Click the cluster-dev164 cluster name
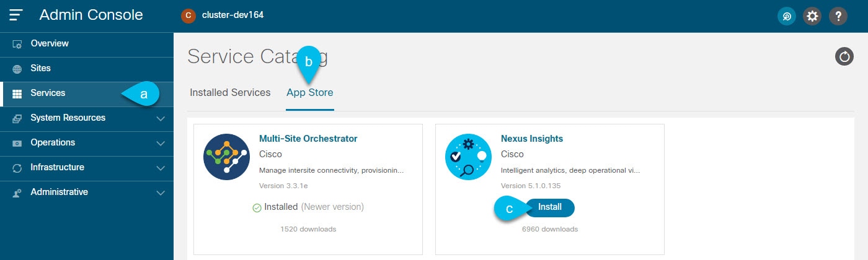The width and height of the screenshot is (868, 260). click(x=233, y=15)
